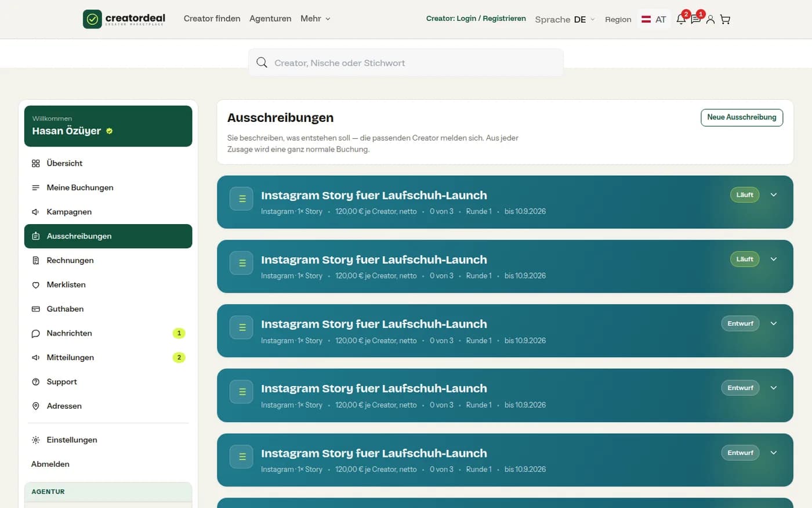The width and height of the screenshot is (812, 508).
Task: Click list icon on first Entwurf card
Action: tap(241, 327)
